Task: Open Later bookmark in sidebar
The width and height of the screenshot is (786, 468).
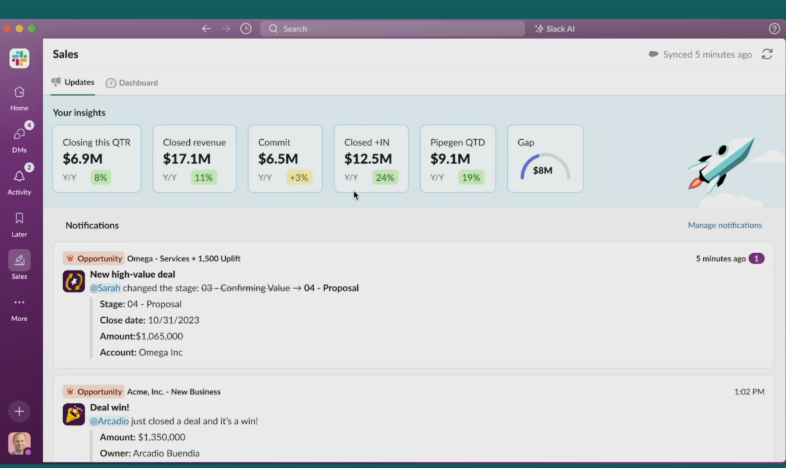Action: point(19,224)
